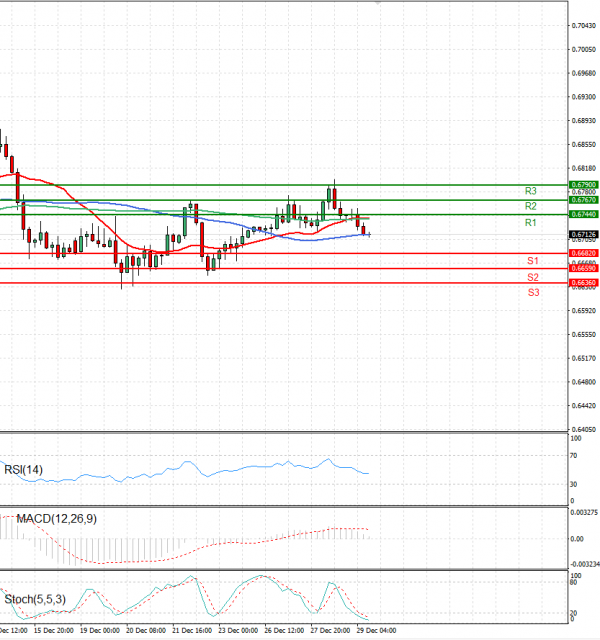Click the R2 resistance label
The image size is (600, 640).
pyautogui.click(x=531, y=206)
